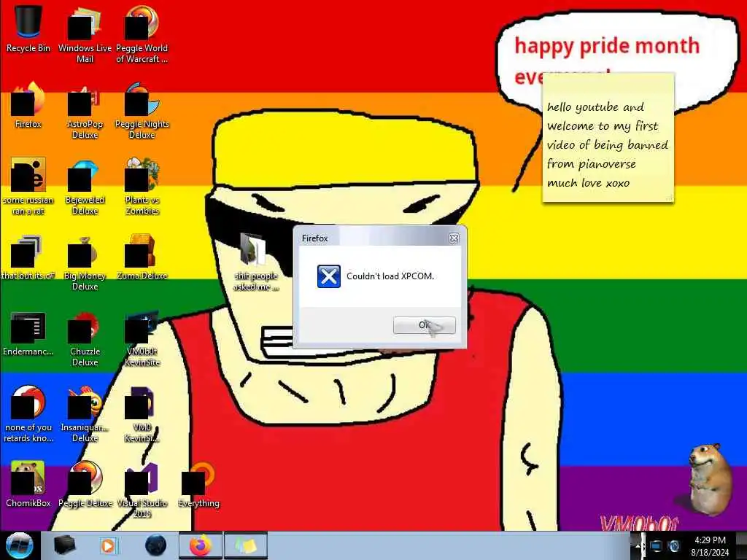Screen dimensions: 747x560
Task: Select the VM0b0t KevinSite desktop icon
Action: click(x=142, y=338)
